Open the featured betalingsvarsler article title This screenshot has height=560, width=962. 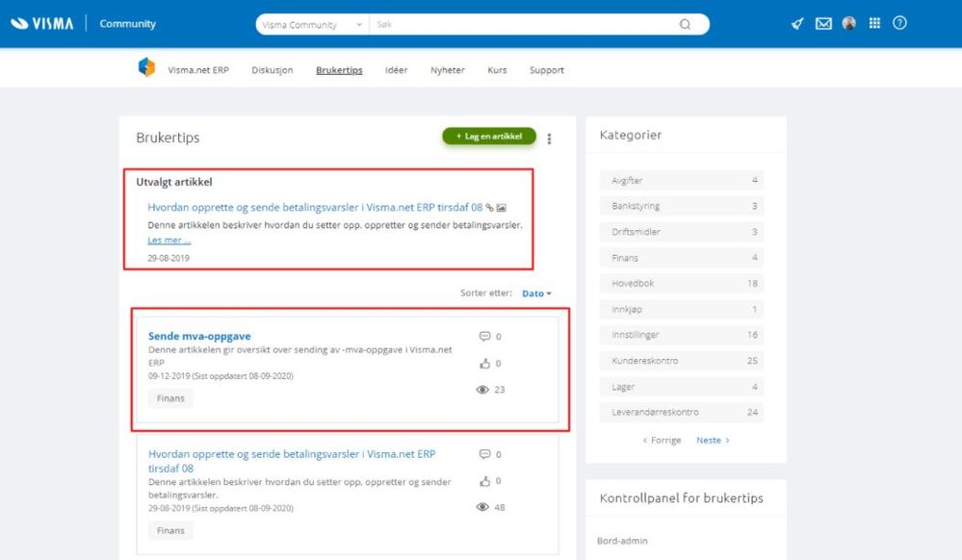(x=315, y=207)
